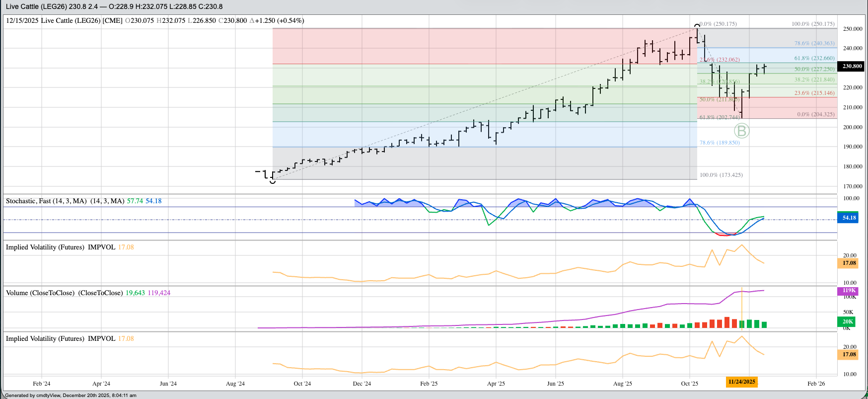Click the circled green B marker
The width and height of the screenshot is (868, 399).
(x=741, y=131)
